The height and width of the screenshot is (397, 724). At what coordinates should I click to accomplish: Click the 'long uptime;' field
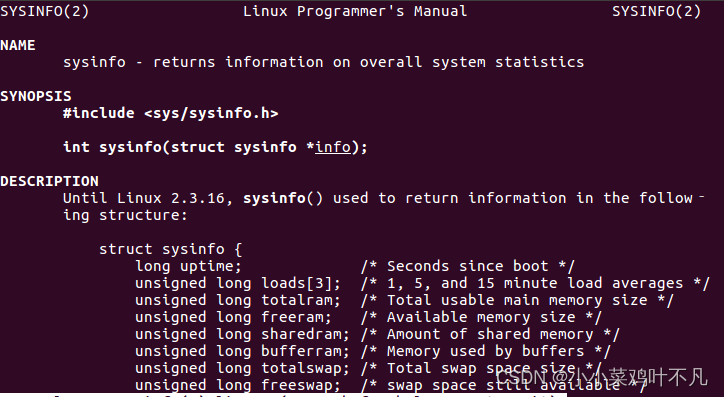click(188, 266)
